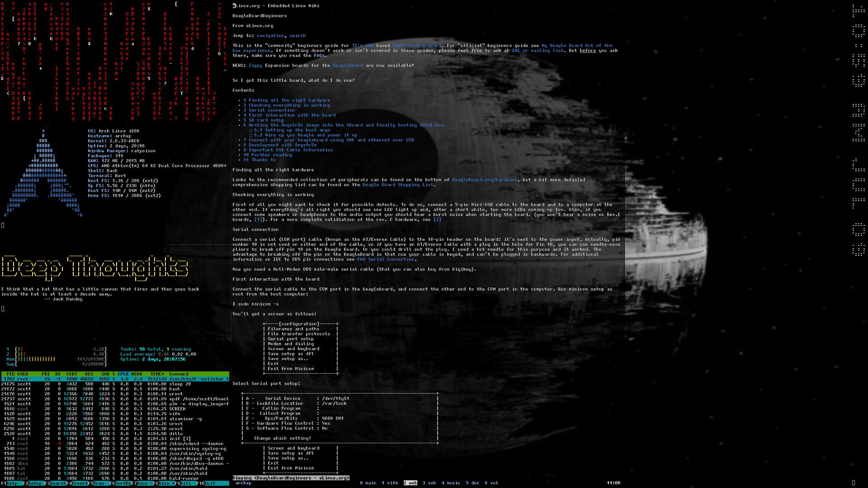Screen dimensions: 868x488
Task: Click htop F8 Nice plus
Action: pos(164,483)
